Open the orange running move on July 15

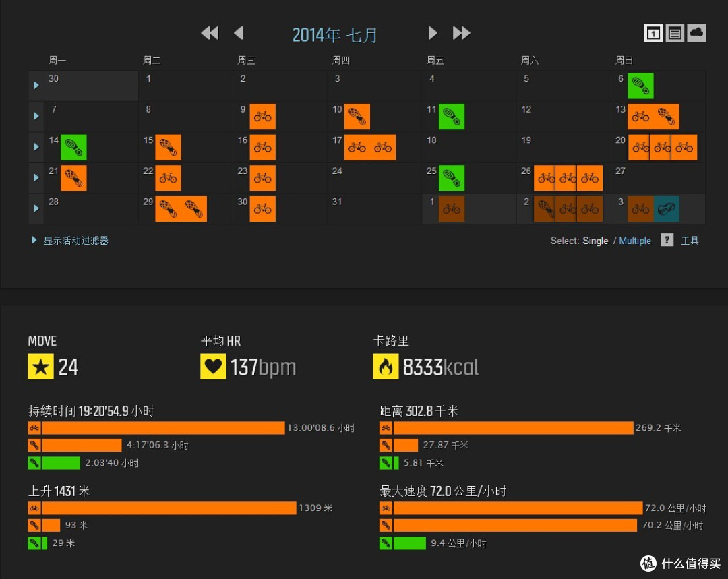pos(168,147)
